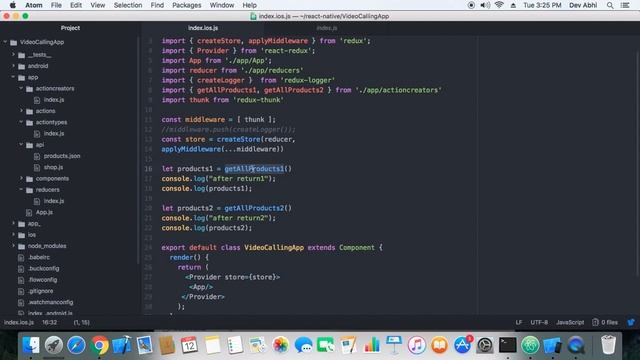This screenshot has width=640, height=360.
Task: Expand the android folder
Action: [x=13, y=66]
